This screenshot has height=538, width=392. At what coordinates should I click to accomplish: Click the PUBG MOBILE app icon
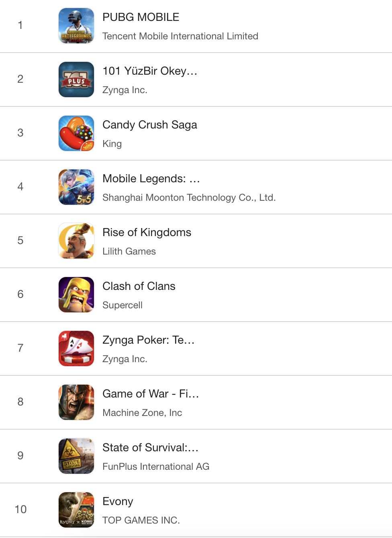(x=76, y=26)
